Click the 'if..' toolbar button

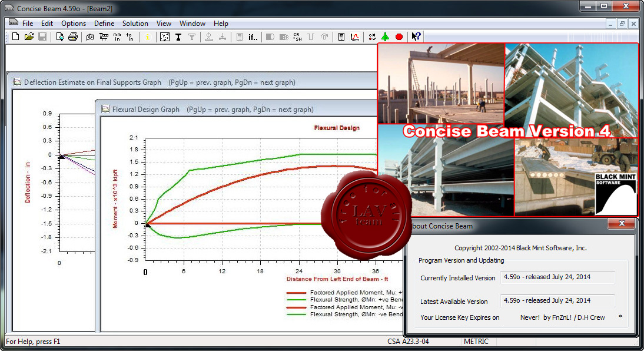point(253,37)
